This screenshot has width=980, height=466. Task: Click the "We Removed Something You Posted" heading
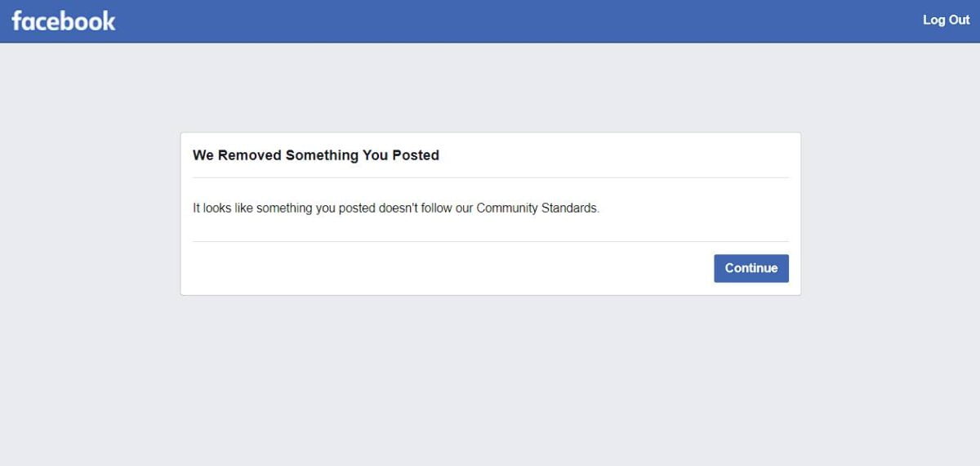316,155
